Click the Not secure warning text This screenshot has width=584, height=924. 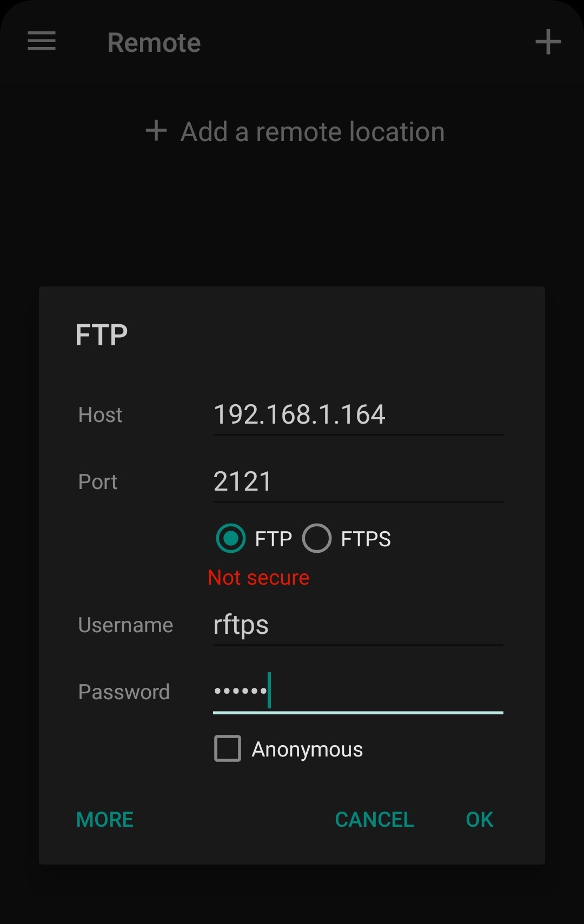(x=259, y=578)
